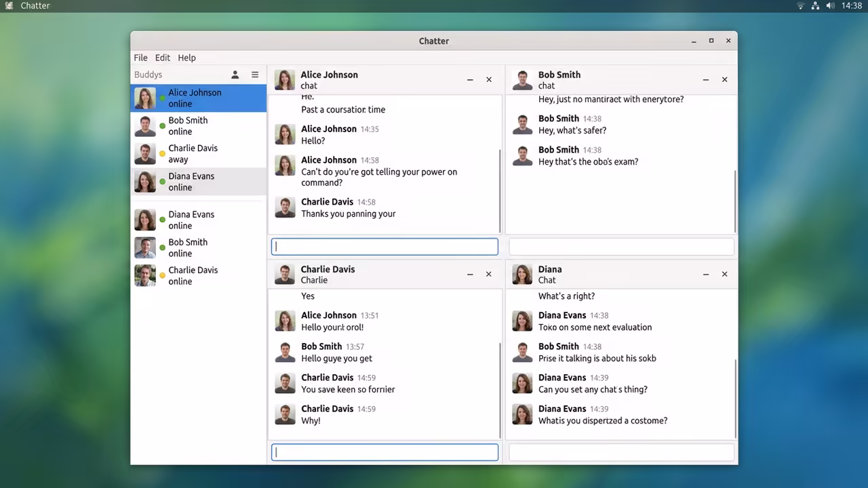
Task: Click the add buddy person icon
Action: click(x=235, y=75)
